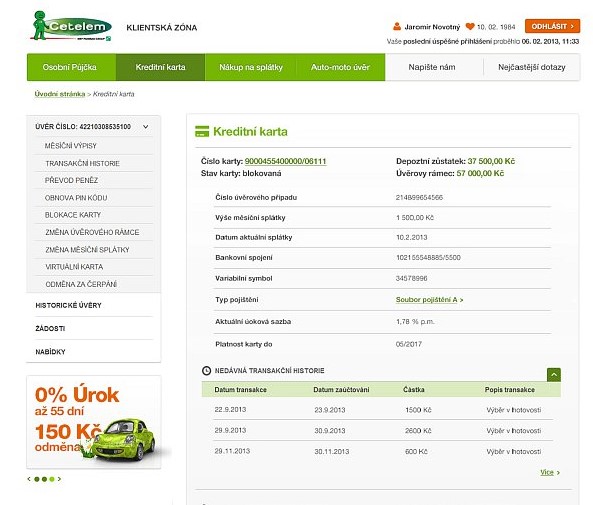Go to next banner with right arrow
The height and width of the screenshot is (505, 593).
click(59, 479)
